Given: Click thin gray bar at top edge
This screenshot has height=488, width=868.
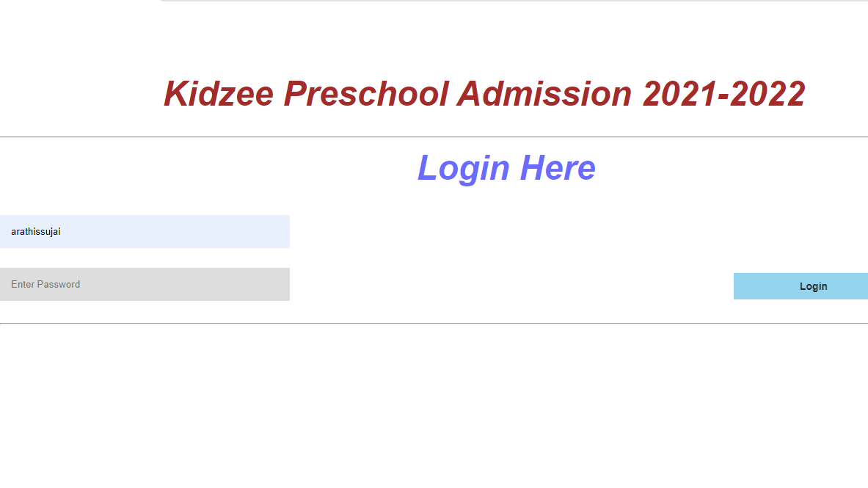Looking at the screenshot, I should coord(514,1).
